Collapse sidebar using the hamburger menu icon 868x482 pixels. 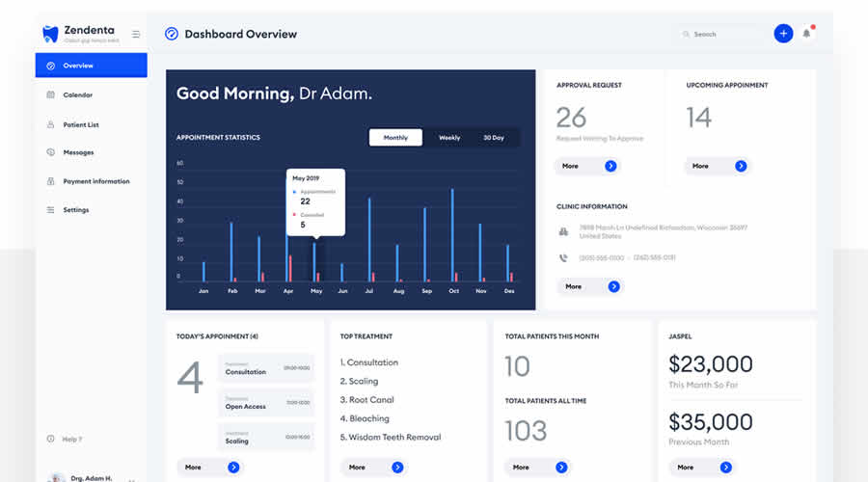136,34
